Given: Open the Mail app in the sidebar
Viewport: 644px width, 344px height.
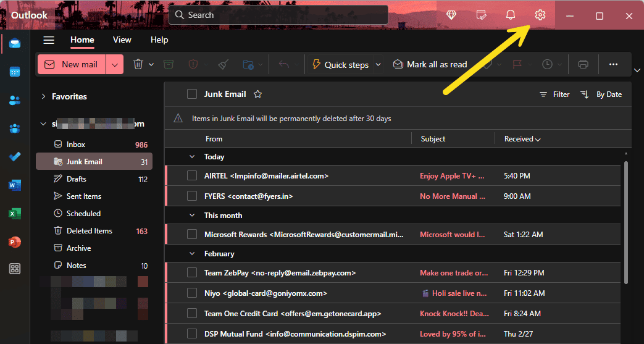Looking at the screenshot, I should click(15, 43).
